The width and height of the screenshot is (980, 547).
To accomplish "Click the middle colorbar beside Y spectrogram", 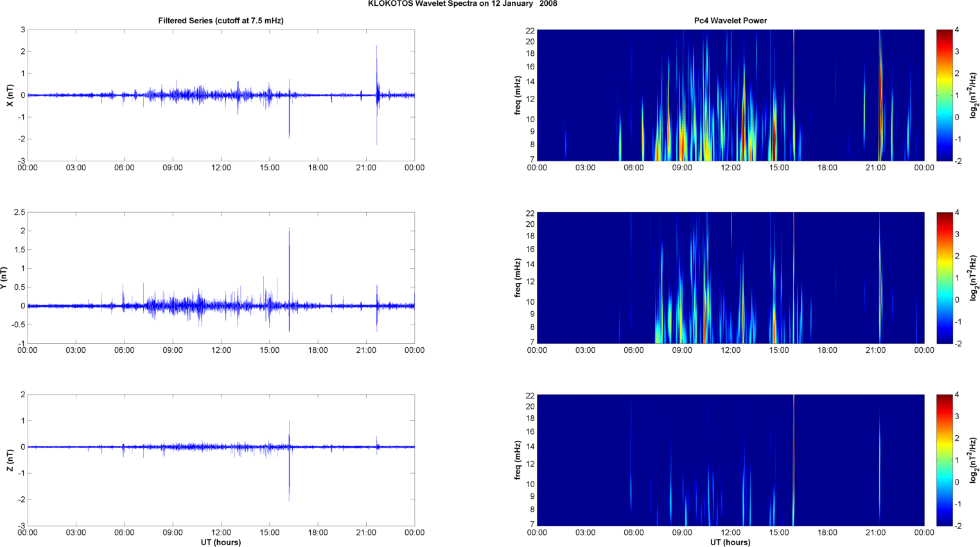I will coord(944,278).
